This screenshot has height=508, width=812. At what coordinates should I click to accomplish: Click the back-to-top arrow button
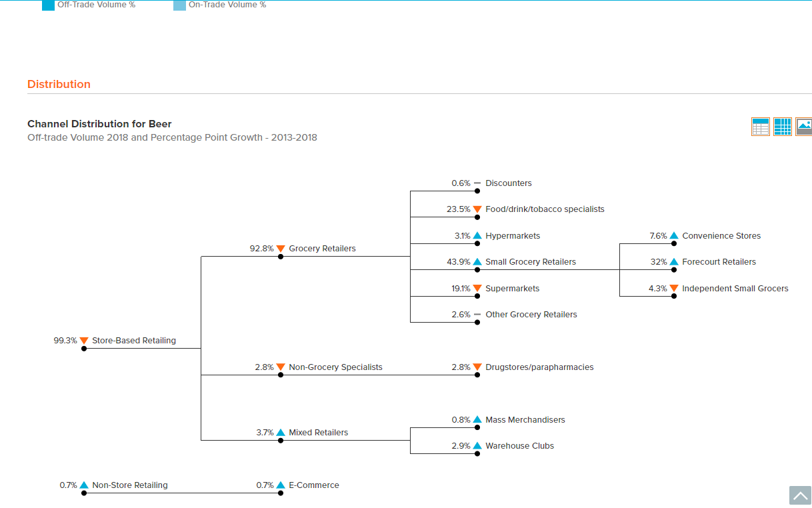coord(800,495)
